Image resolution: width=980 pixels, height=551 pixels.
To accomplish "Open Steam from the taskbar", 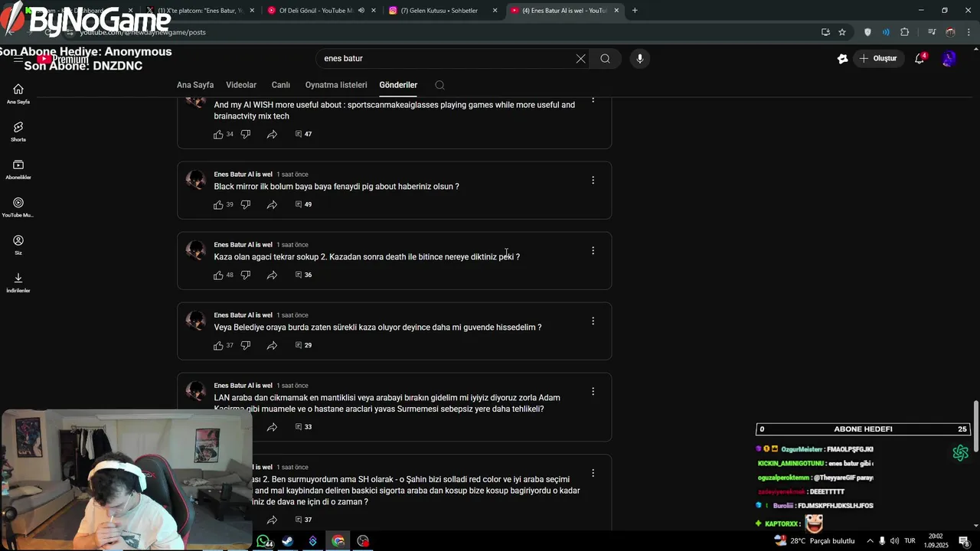I will click(x=288, y=541).
